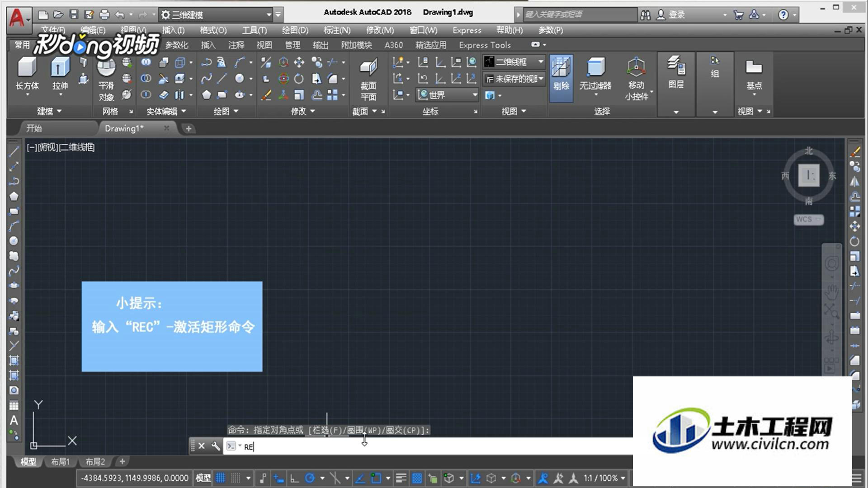The image size is (868, 488).
Task: Click the Open folder icon in quick access toolbar
Action: tap(58, 14)
